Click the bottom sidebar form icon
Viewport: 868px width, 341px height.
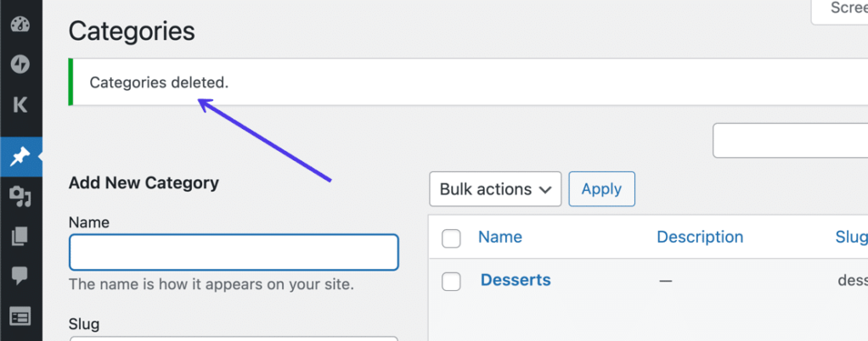[x=20, y=317]
